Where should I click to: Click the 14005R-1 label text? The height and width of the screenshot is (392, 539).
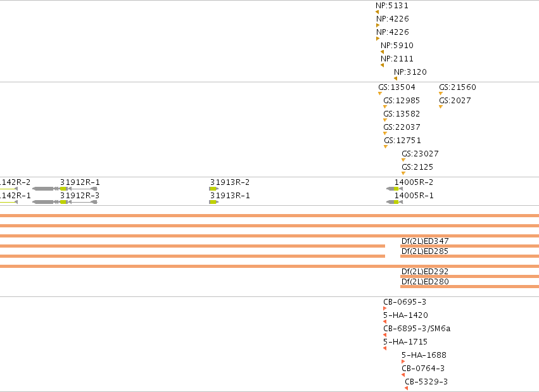pyautogui.click(x=414, y=196)
